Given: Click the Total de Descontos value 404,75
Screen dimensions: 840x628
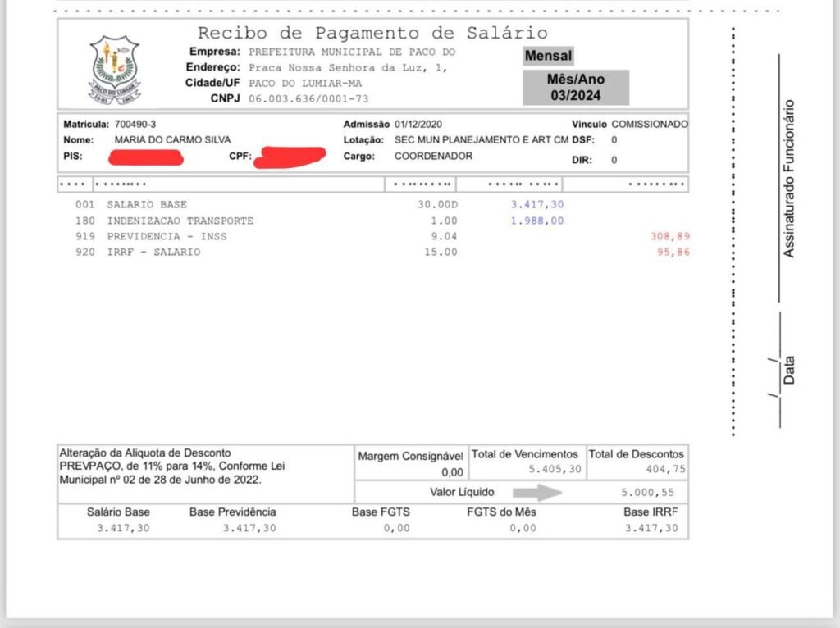Looking at the screenshot, I should [660, 470].
